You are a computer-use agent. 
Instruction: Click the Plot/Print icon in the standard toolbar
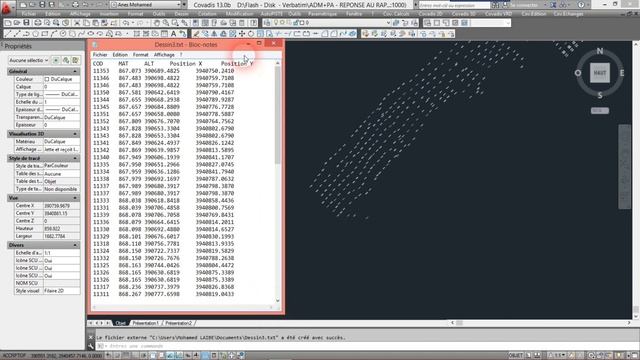(38, 23)
